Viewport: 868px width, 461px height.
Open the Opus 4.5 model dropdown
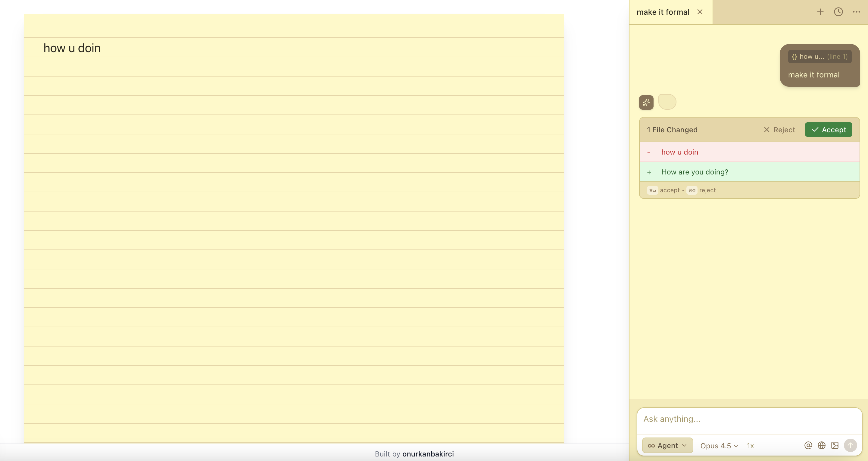coord(719,446)
